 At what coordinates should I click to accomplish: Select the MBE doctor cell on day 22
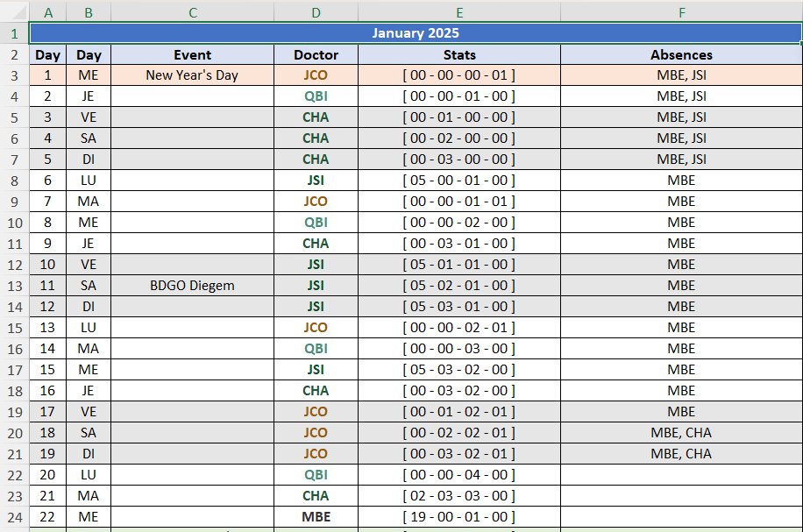point(316,517)
